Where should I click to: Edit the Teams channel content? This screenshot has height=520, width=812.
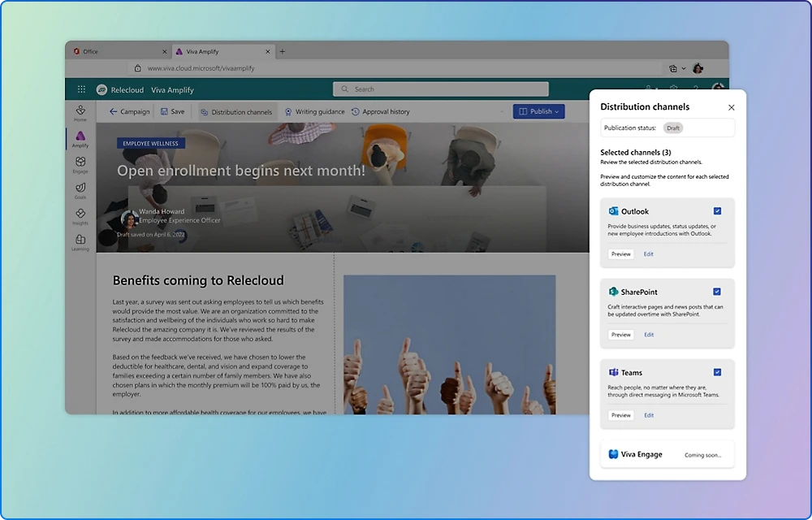(x=648, y=415)
